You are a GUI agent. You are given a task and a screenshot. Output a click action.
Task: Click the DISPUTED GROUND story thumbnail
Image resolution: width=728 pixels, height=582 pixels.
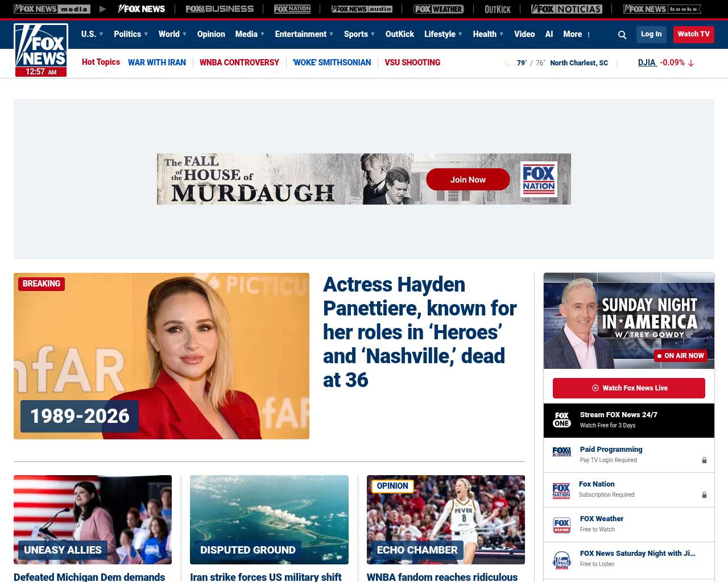[x=269, y=519]
